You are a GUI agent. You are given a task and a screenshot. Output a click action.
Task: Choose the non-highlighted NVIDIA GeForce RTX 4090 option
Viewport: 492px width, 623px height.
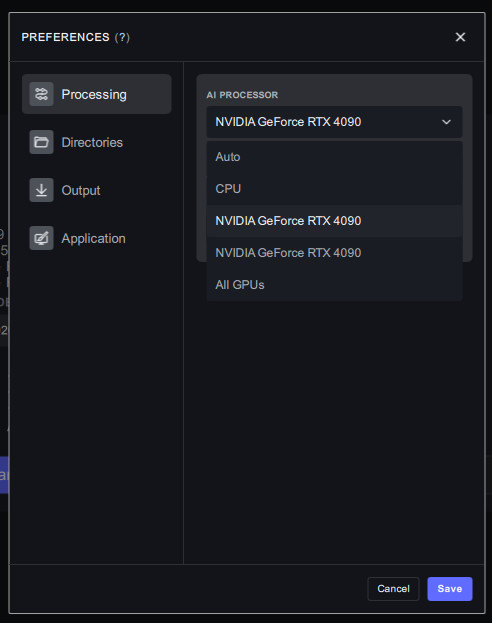[334, 253]
